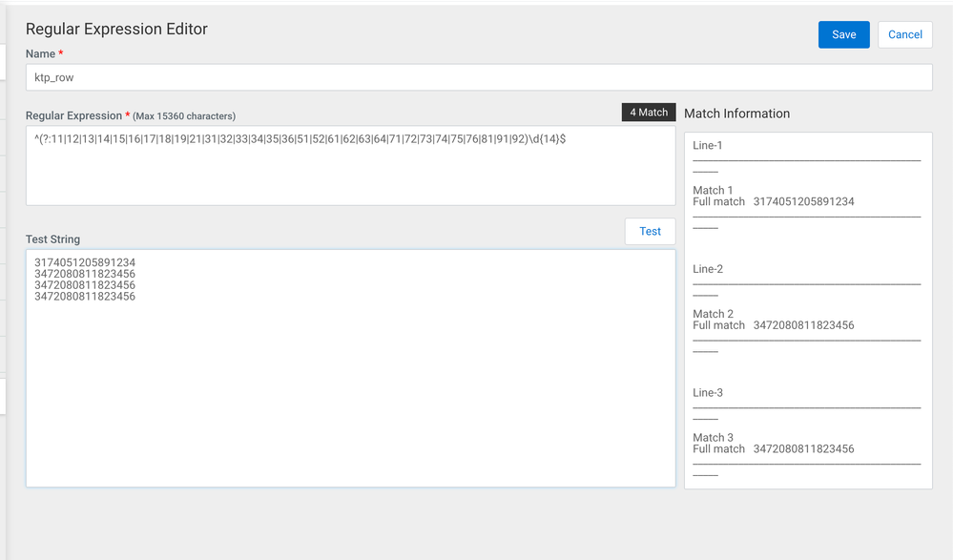This screenshot has height=560, width=953.
Task: Click the Line-1 heading in Match Information
Action: pos(708,145)
